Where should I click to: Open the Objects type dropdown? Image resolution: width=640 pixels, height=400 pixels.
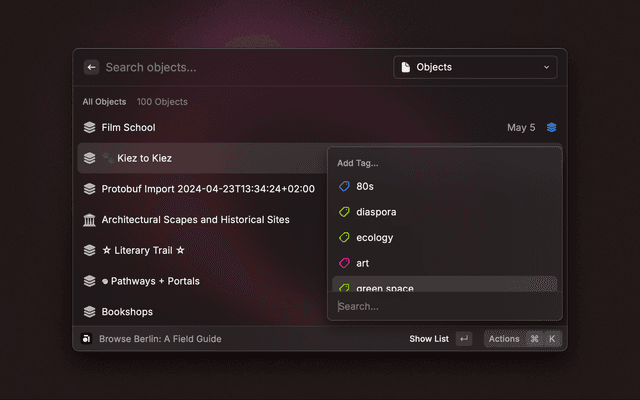click(x=475, y=67)
